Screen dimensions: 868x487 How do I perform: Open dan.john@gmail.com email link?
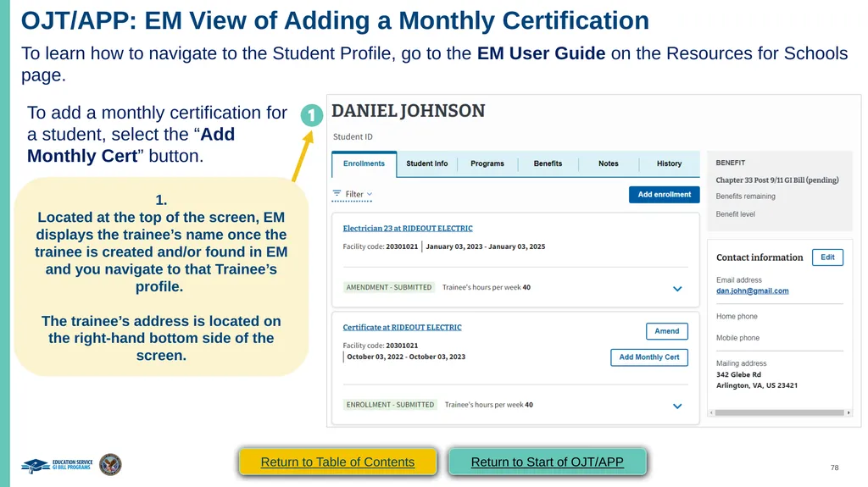pos(753,291)
